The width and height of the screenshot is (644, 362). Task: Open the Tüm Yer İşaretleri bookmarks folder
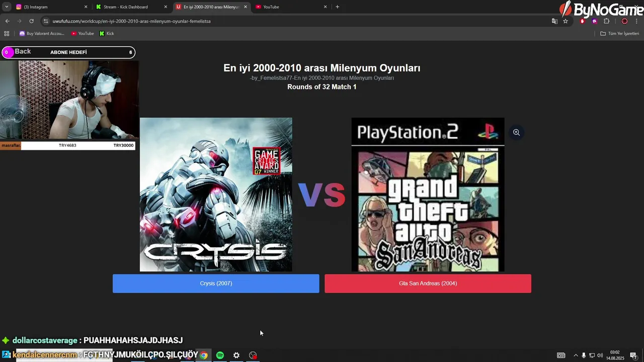[x=620, y=34]
